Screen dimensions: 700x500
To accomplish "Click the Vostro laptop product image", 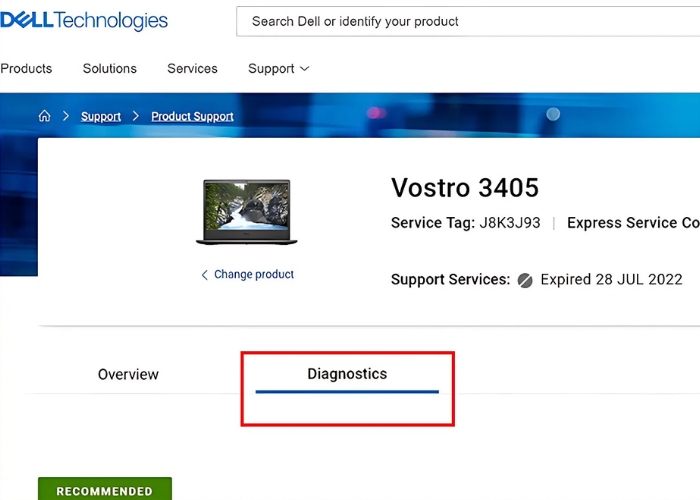I will tap(247, 212).
